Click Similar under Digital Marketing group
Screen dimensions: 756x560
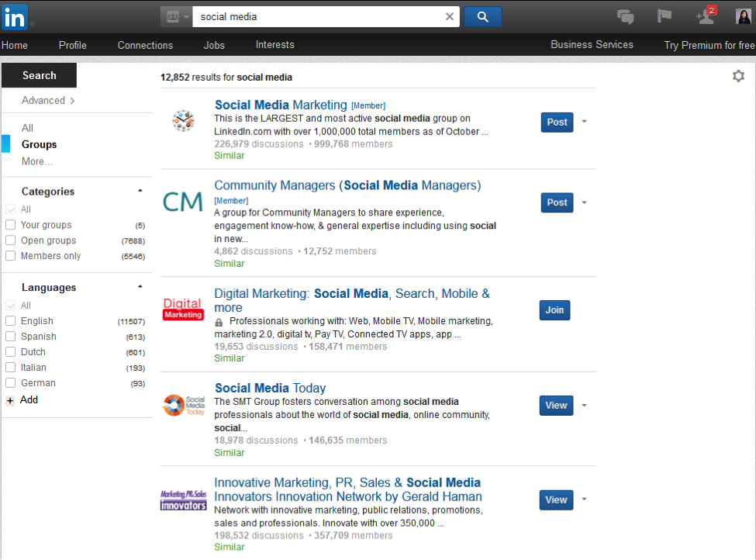(230, 358)
